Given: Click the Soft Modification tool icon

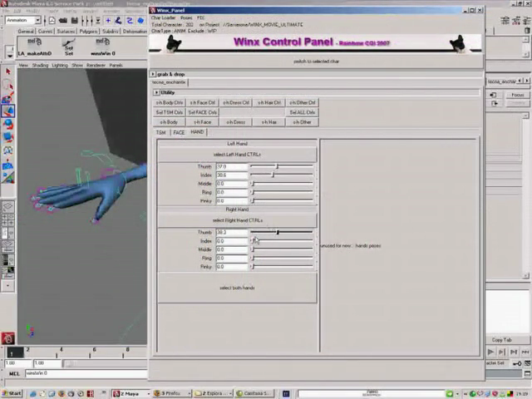Looking at the screenshot, I should tap(8, 164).
